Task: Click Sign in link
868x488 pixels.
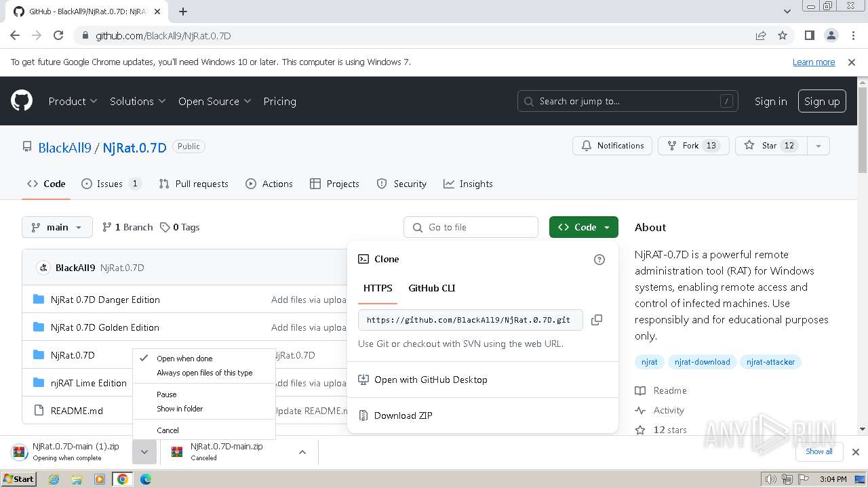Action: (x=771, y=101)
